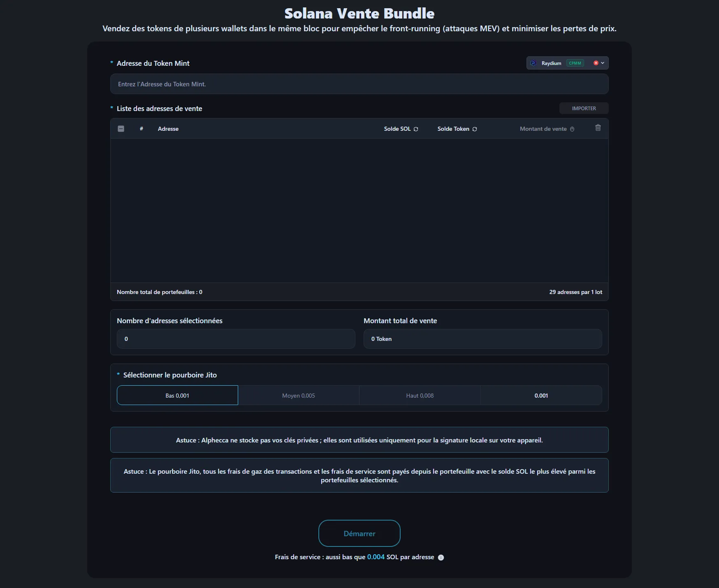The image size is (719, 588).
Task: Click the Adresse du Token Mint input field
Action: (x=359, y=84)
